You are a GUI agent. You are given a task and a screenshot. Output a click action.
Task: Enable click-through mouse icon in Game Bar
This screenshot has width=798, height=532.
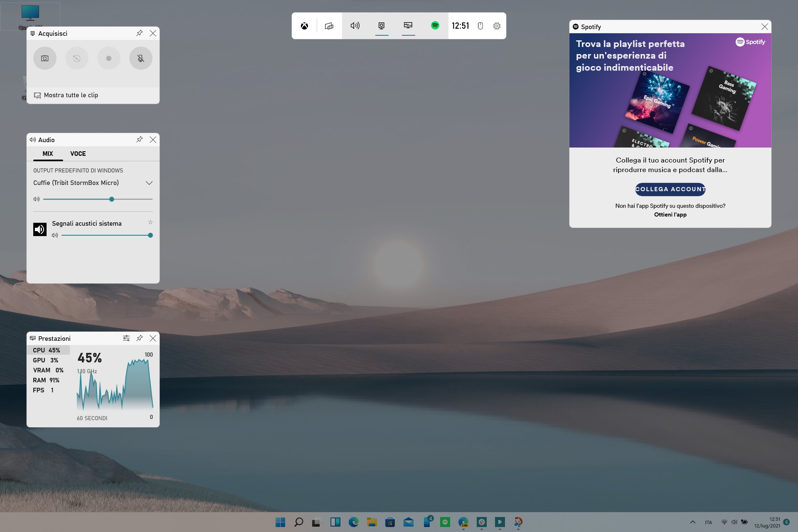[x=480, y=26]
